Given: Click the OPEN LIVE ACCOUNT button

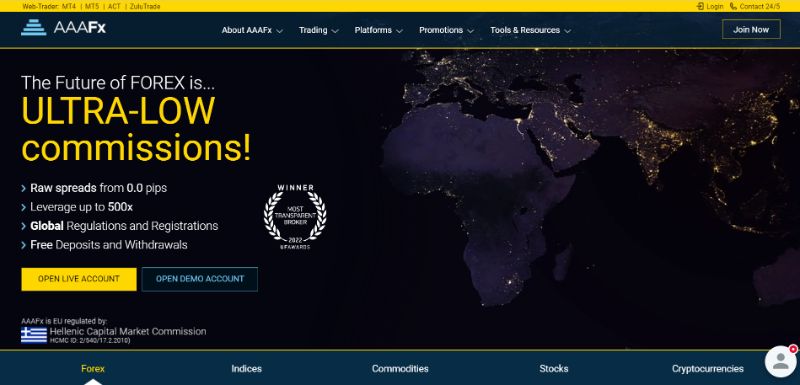Looking at the screenshot, I should [79, 279].
